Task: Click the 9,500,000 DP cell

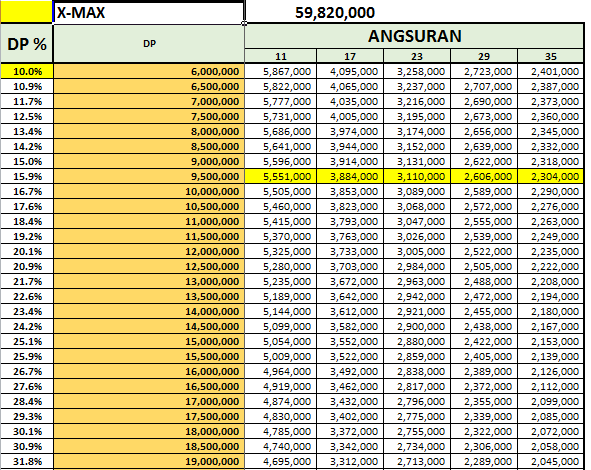Action: point(149,176)
